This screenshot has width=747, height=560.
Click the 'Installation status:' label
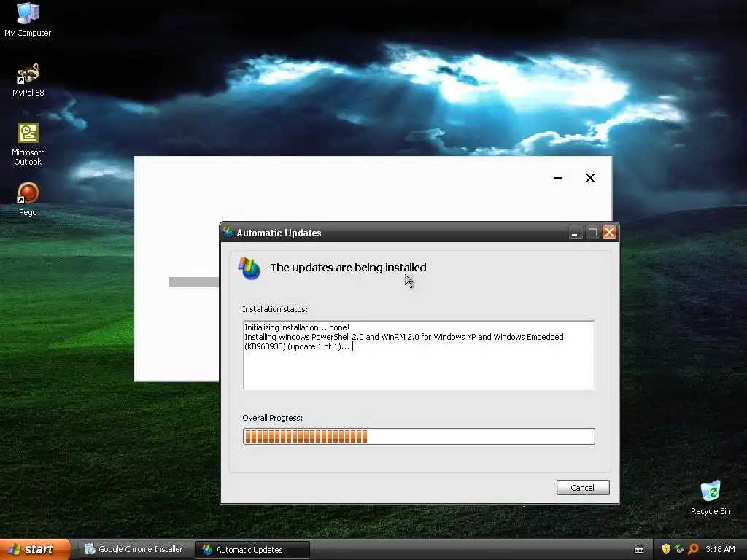tap(275, 309)
